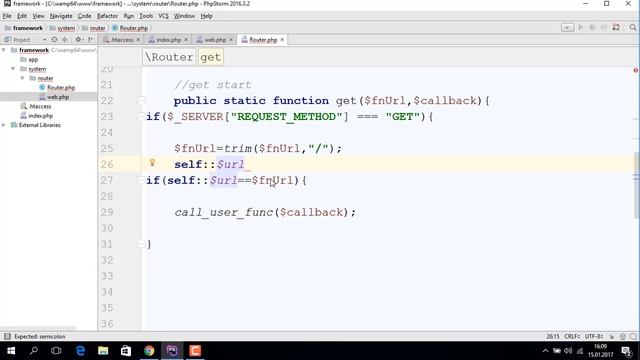Open the Help menu
The height and width of the screenshot is (360, 640).
coord(207,16)
